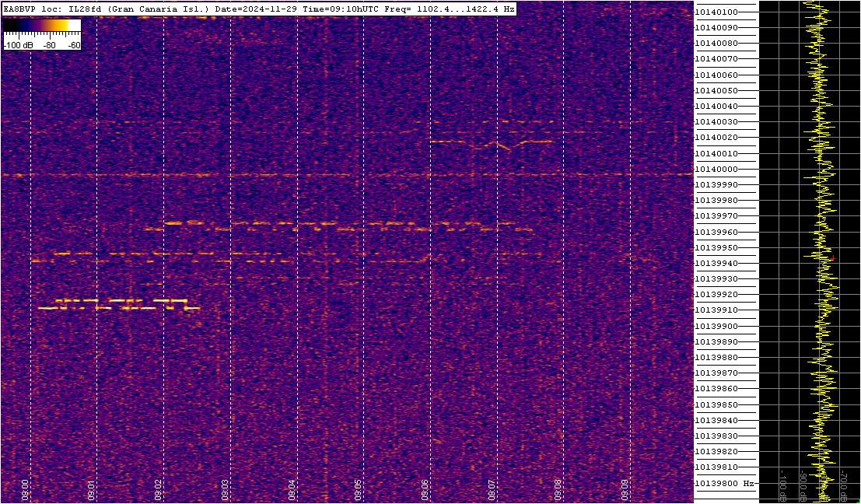The height and width of the screenshot is (504, 861).
Task: Click the 09:06 time marker label
Action: point(425,485)
